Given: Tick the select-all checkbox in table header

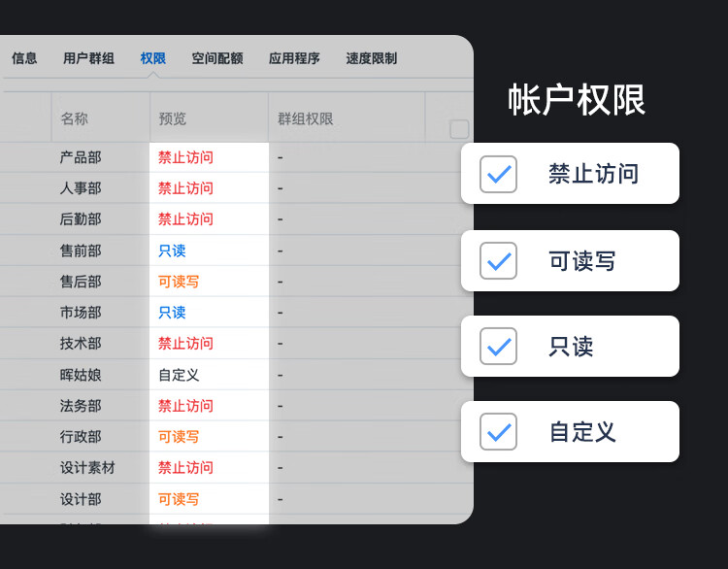Looking at the screenshot, I should (x=459, y=129).
